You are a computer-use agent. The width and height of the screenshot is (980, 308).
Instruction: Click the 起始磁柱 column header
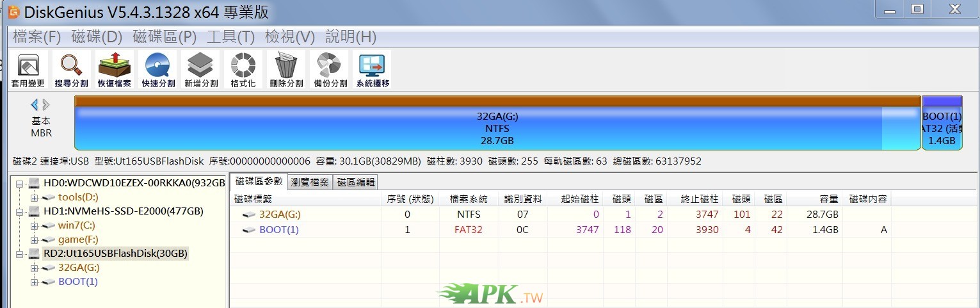(x=575, y=199)
